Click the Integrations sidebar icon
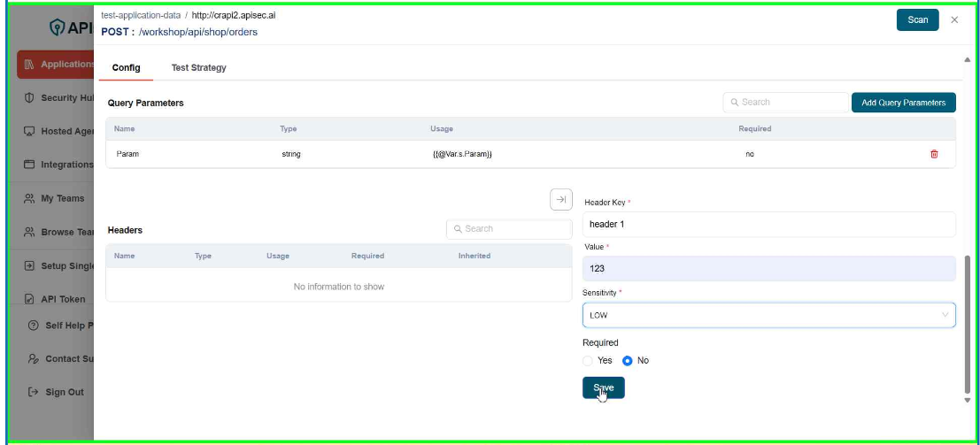This screenshot has height=445, width=980. pyautogui.click(x=29, y=165)
